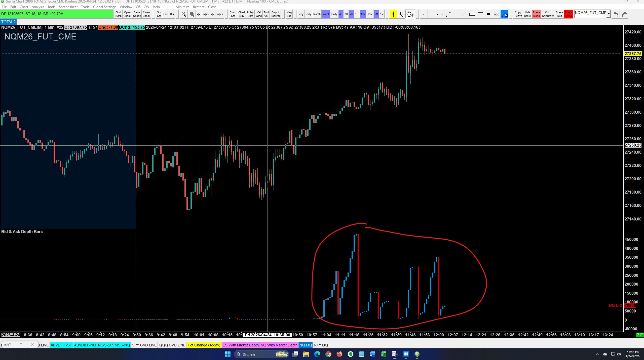Click the blue calculator line tool
Viewport: 644px width, 360px height.
pos(504,14)
